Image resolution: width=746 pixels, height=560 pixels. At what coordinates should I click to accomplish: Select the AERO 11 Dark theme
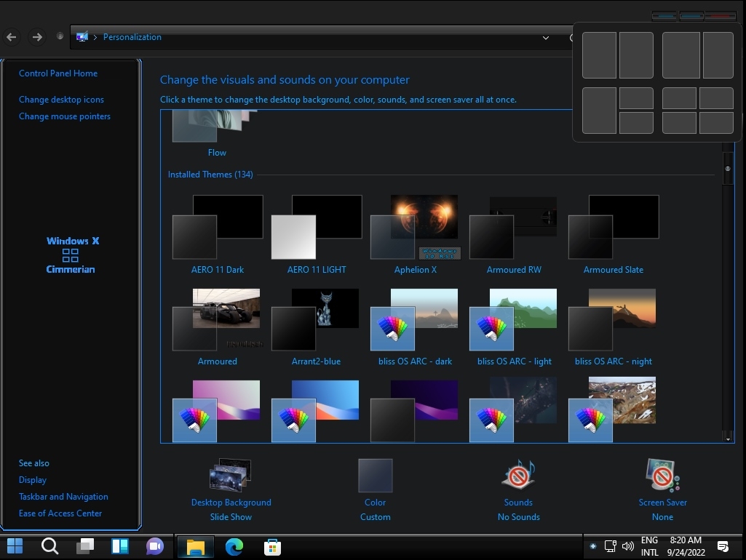pyautogui.click(x=218, y=228)
